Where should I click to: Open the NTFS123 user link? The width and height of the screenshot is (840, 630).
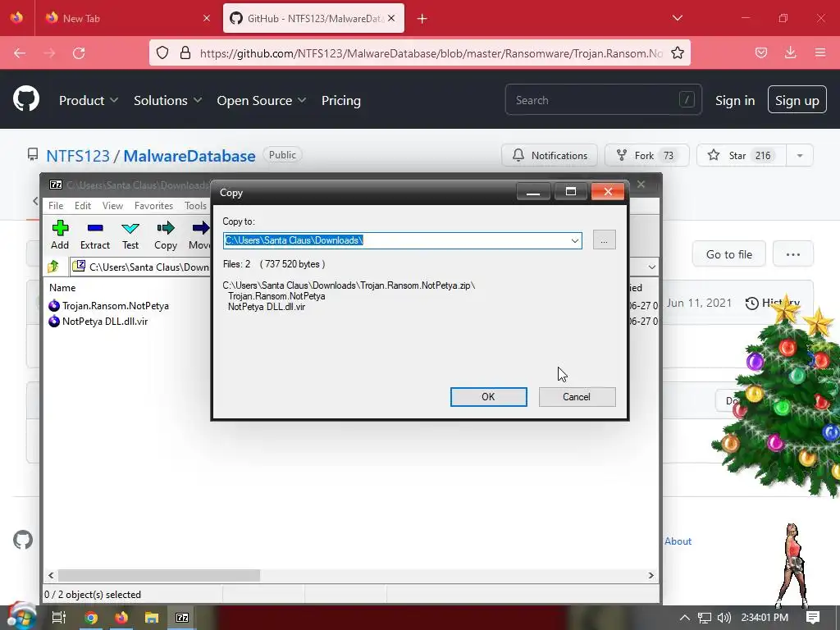[x=78, y=156]
